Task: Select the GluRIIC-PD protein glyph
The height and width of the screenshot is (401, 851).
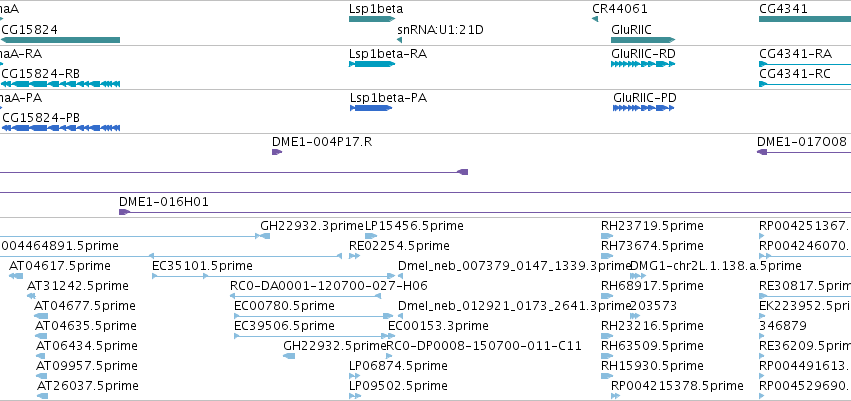Action: pos(644,108)
